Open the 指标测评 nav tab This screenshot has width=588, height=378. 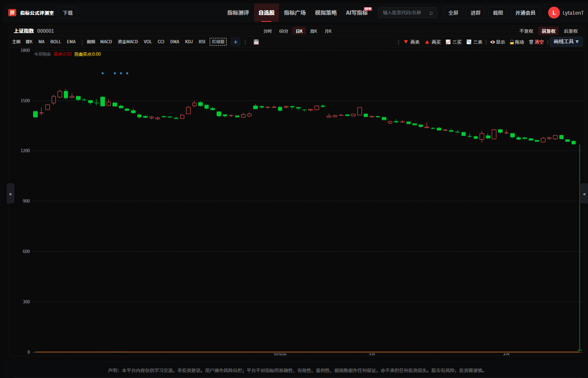238,13
